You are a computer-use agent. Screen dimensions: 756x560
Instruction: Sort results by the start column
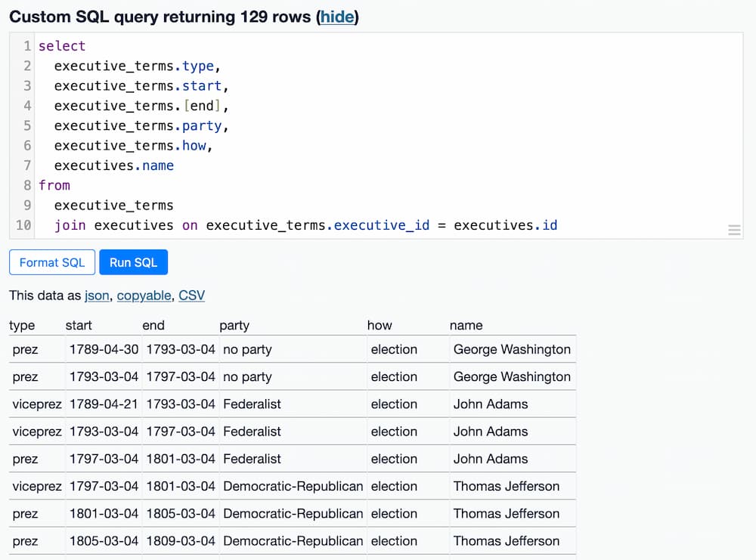(x=79, y=325)
